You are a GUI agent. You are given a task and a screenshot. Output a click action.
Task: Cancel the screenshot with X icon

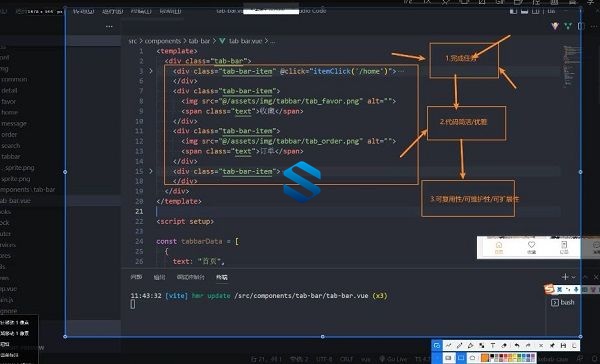[x=541, y=345]
